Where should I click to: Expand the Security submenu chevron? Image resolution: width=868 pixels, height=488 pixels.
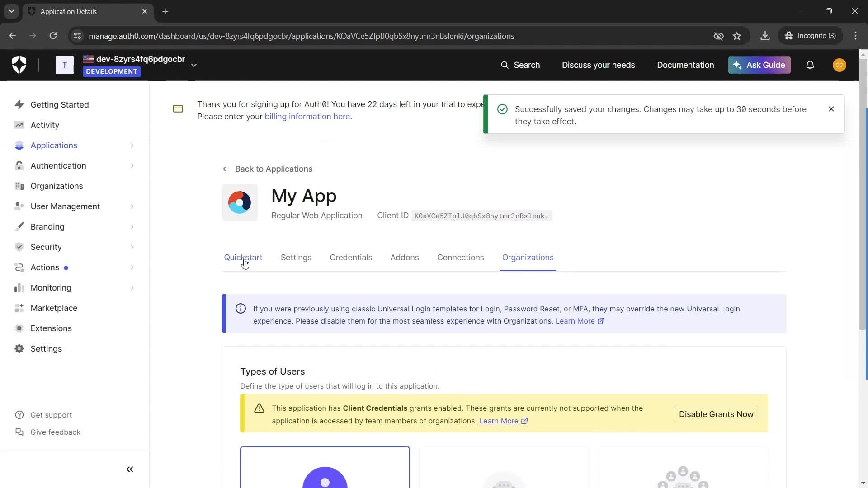(x=132, y=247)
